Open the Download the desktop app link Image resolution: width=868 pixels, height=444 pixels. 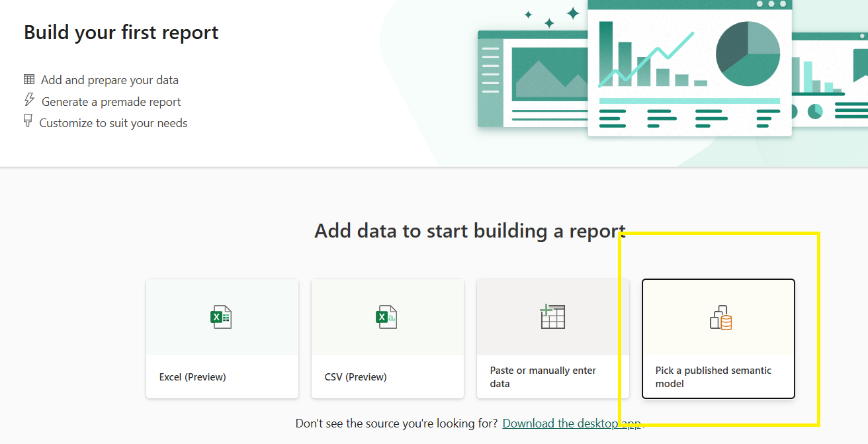point(572,423)
